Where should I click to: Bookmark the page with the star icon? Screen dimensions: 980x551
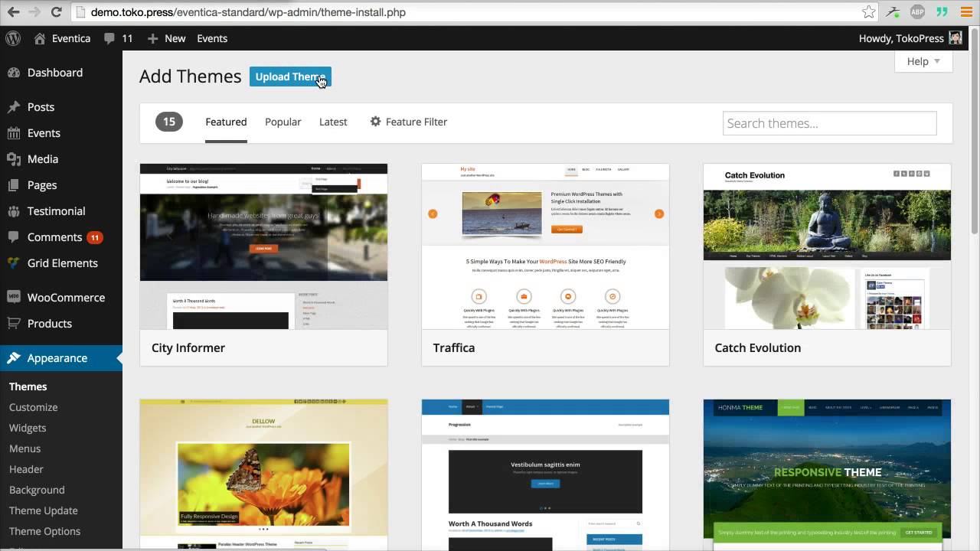[868, 12]
